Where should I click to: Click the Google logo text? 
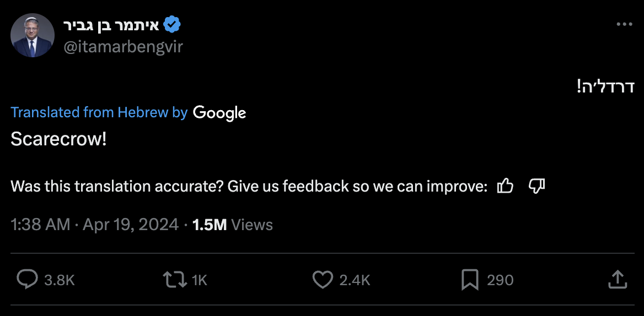(x=219, y=113)
